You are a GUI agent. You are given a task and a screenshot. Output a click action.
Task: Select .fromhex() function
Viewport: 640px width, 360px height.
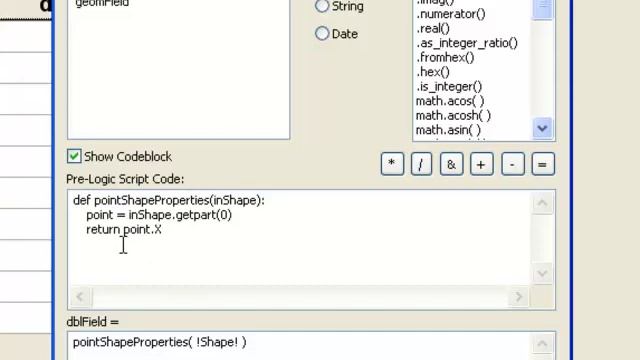[445, 58]
